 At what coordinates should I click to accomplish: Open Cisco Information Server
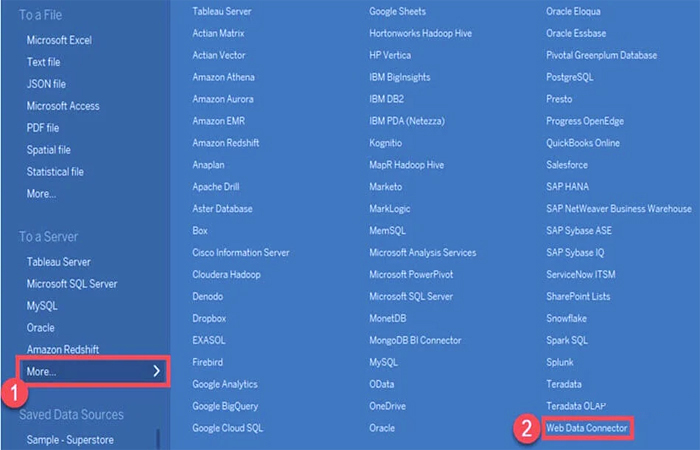click(241, 253)
